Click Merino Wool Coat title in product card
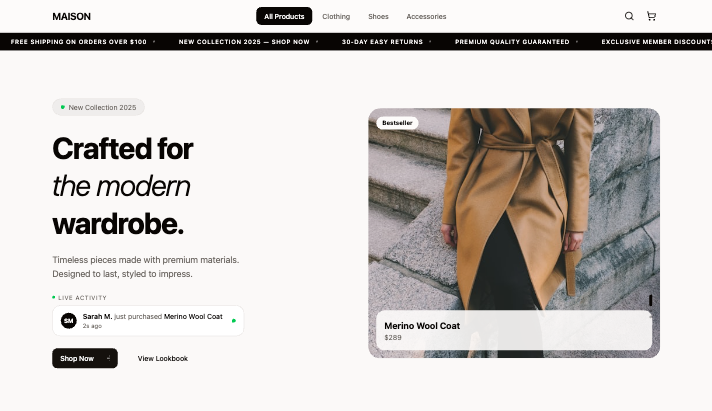Viewport: 712px width, 411px height. (x=422, y=326)
